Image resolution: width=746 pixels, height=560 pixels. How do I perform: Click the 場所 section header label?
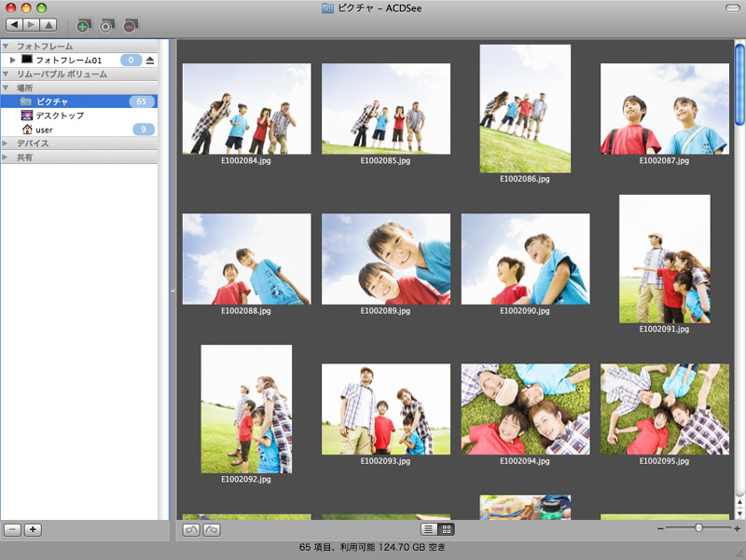point(25,88)
